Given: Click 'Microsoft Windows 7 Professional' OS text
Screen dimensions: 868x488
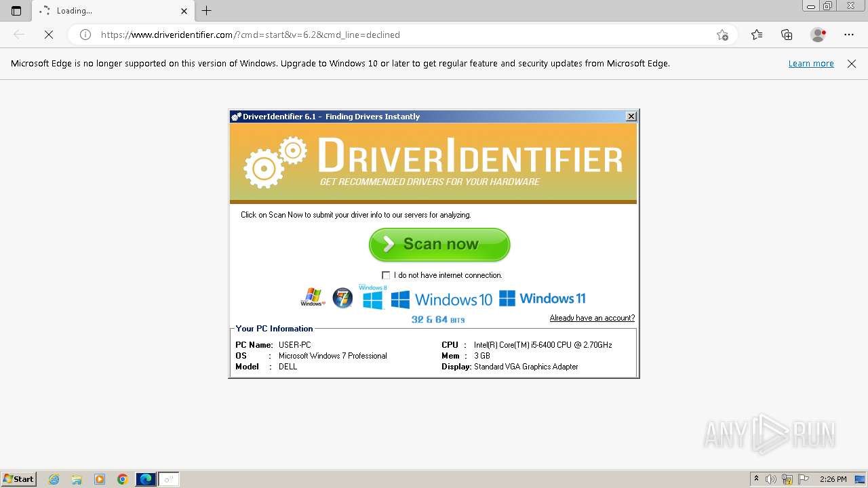Looking at the screenshot, I should click(333, 356).
